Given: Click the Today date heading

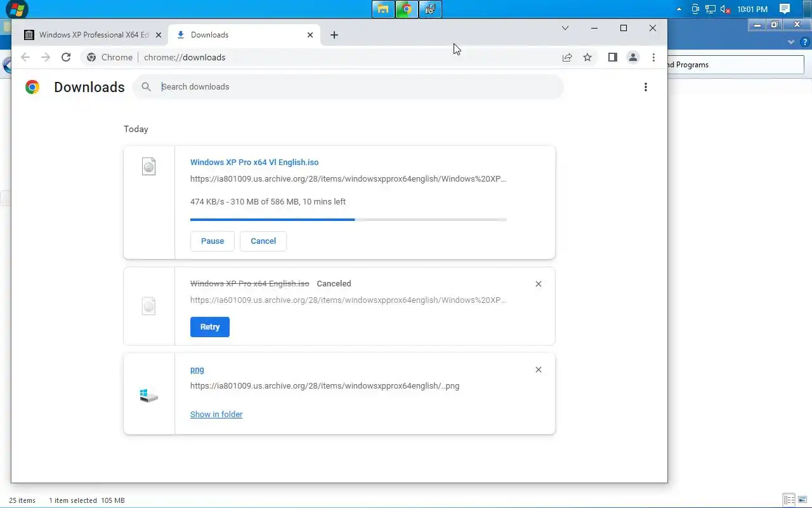Looking at the screenshot, I should [136, 129].
